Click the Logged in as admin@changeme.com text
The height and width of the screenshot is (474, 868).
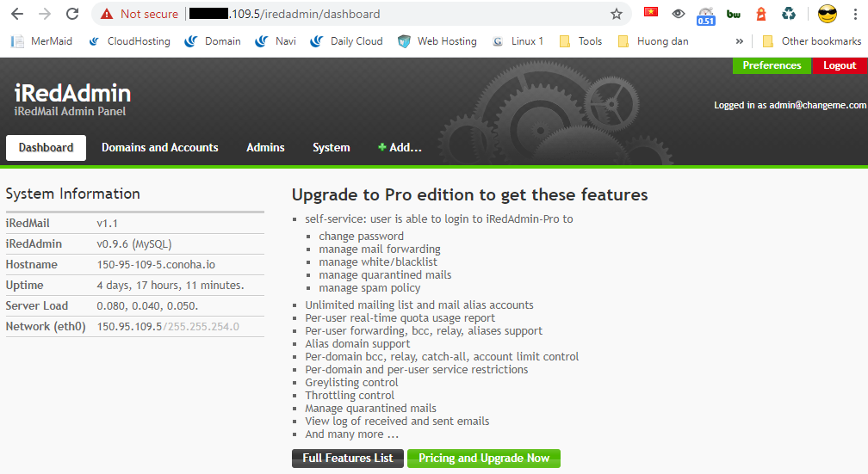pyautogui.click(x=790, y=105)
